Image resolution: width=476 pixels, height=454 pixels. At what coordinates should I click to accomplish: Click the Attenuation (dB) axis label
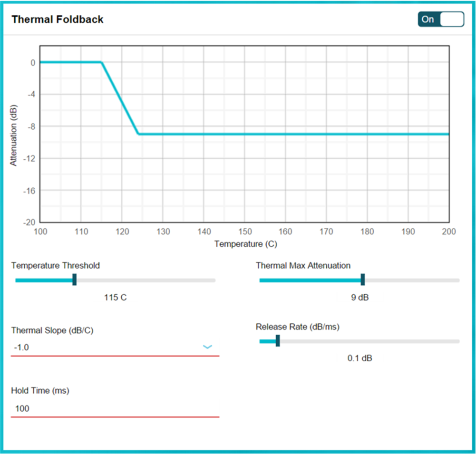[13, 135]
